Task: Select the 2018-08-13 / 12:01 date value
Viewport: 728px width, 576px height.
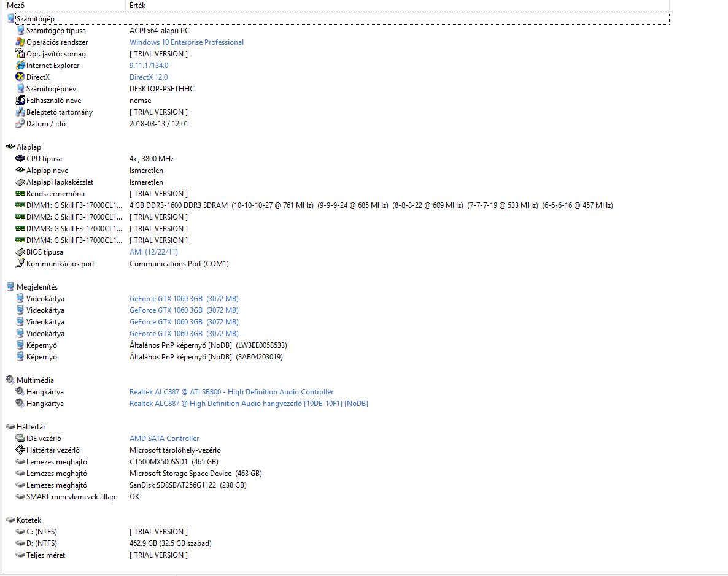Action: 158,124
